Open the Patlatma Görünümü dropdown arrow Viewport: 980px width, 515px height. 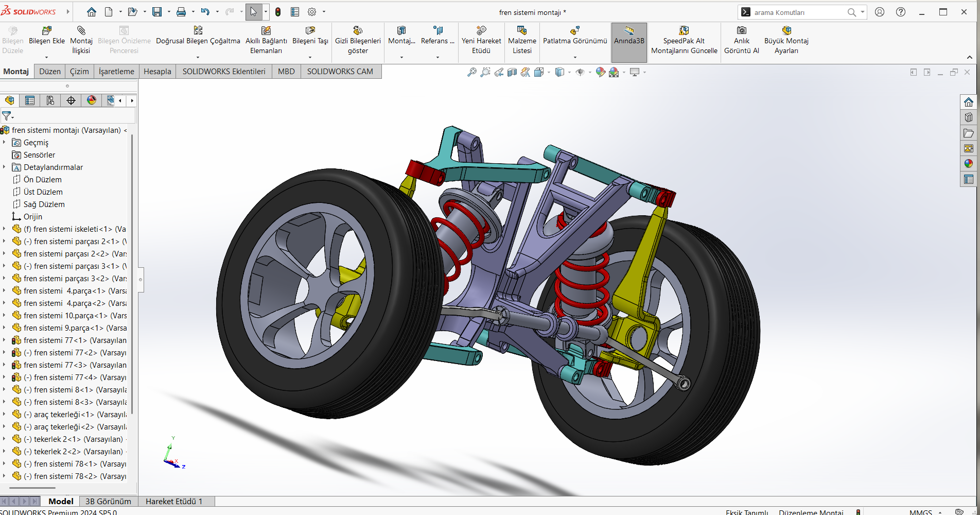tap(575, 57)
